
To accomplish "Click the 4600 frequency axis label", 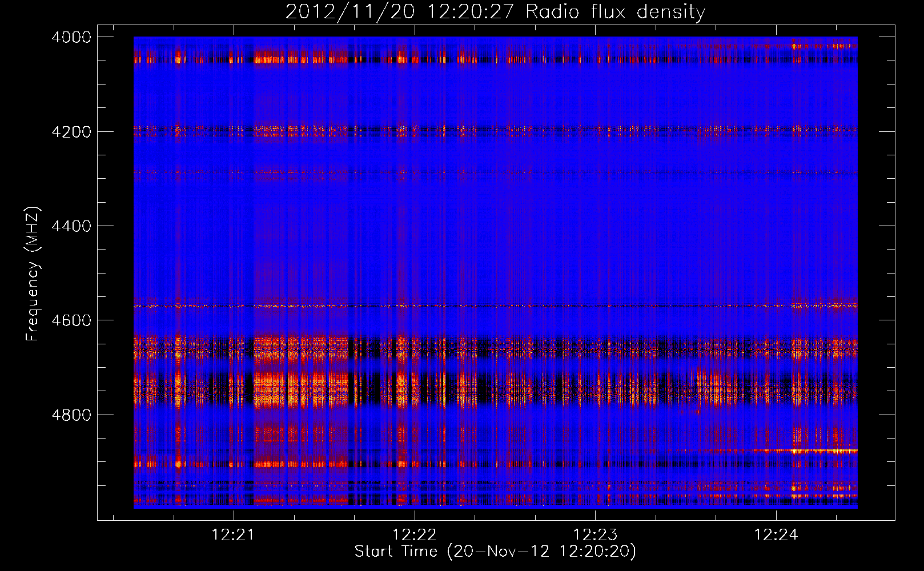I will [71, 320].
